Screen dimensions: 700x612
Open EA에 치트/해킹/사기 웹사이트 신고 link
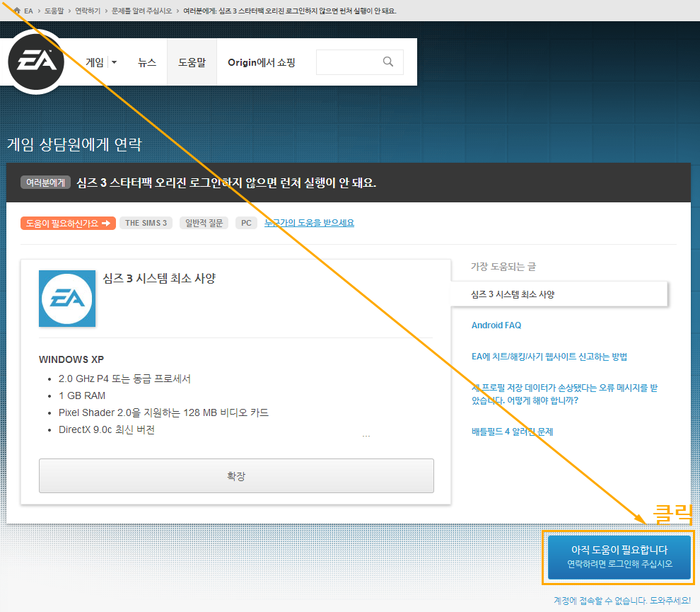(x=549, y=357)
